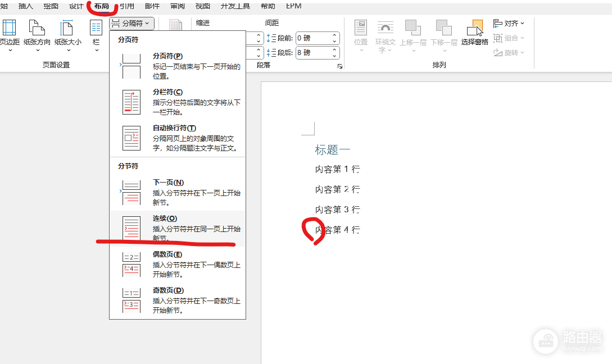Open the 纸张大小 paper size menu
Screen dimensions: 612x364
click(x=68, y=36)
